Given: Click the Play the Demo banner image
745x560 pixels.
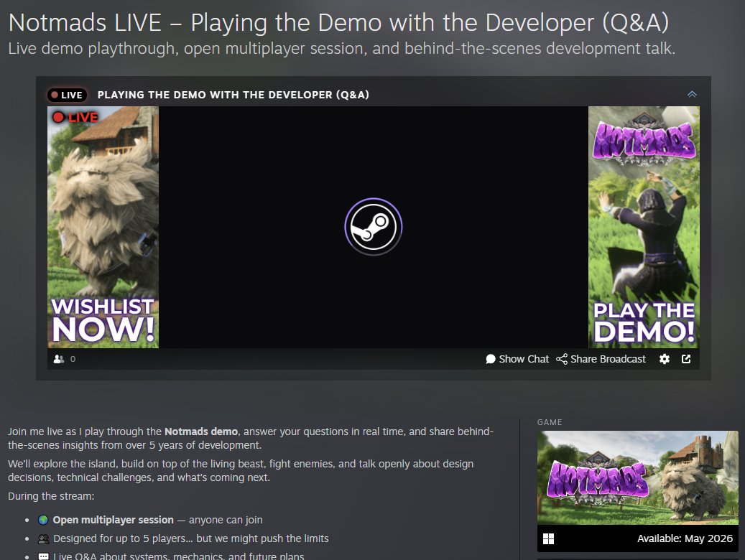Looking at the screenshot, I should 644,227.
